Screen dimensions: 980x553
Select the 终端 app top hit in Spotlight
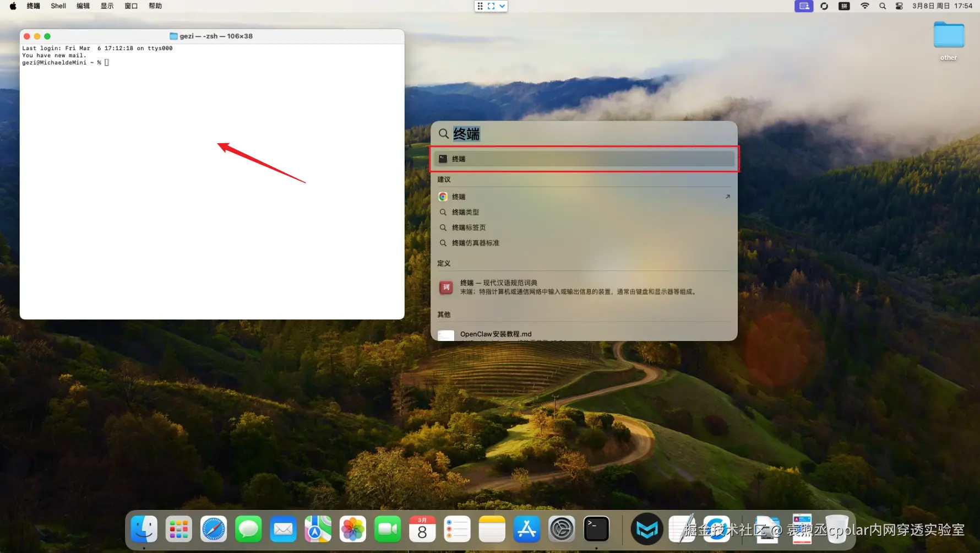pos(584,159)
